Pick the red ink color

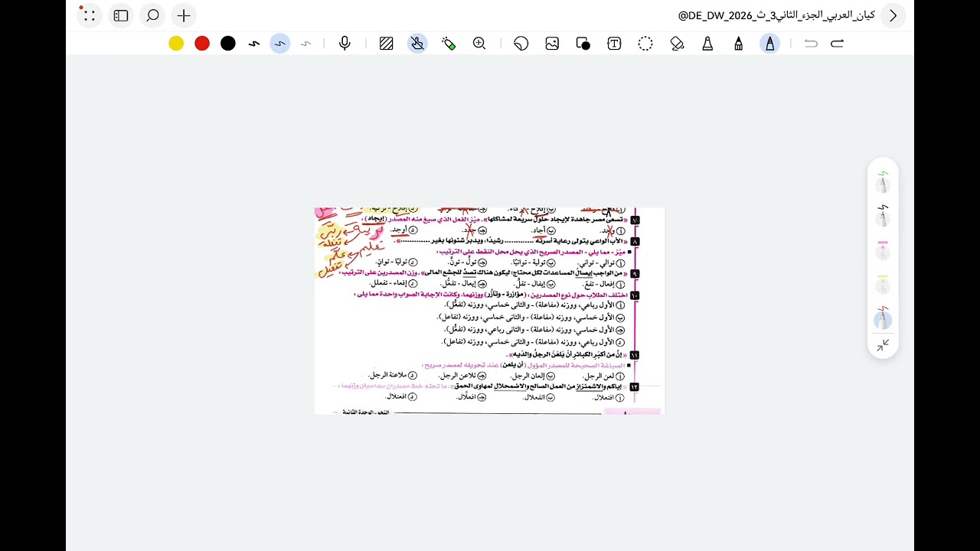point(202,44)
